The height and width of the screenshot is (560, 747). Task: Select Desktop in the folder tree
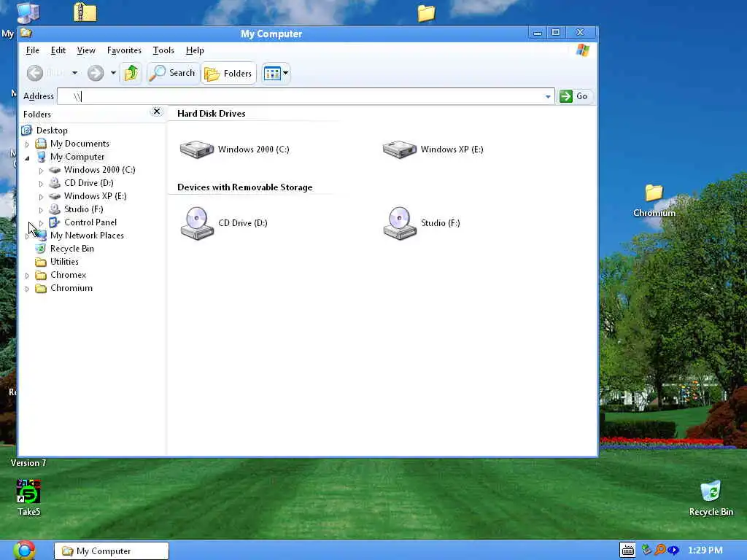coord(52,131)
